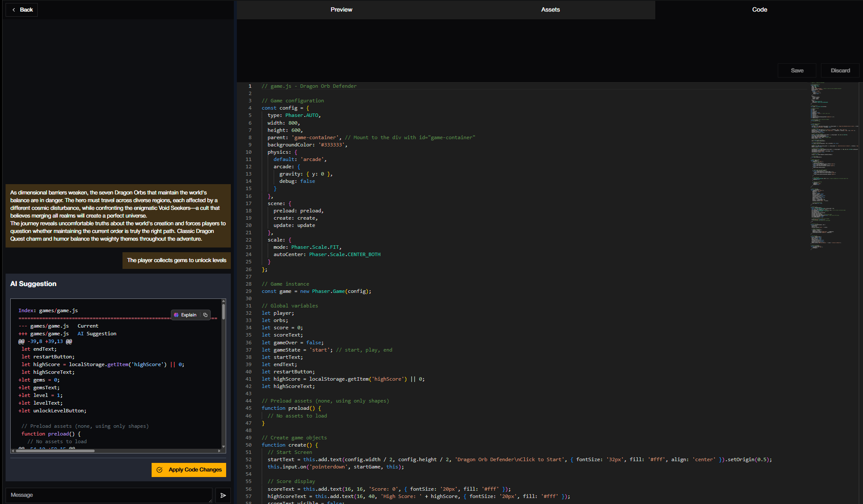Click the copy diff icon next to Explain

(x=206, y=315)
